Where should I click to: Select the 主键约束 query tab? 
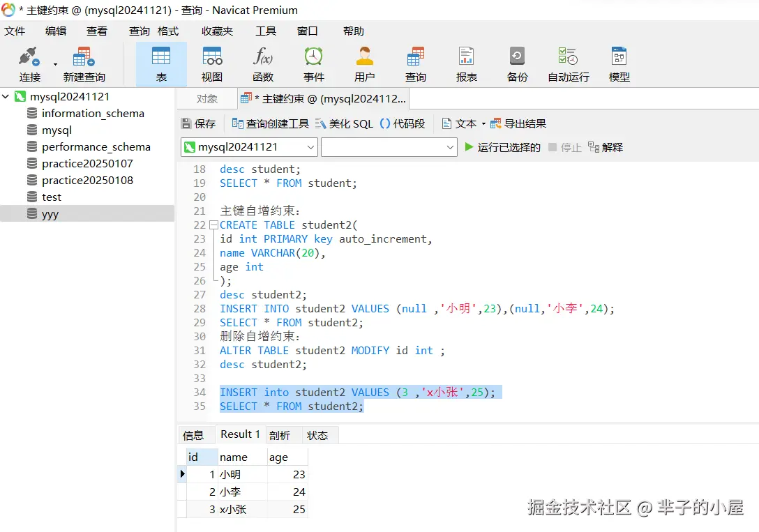pos(324,99)
